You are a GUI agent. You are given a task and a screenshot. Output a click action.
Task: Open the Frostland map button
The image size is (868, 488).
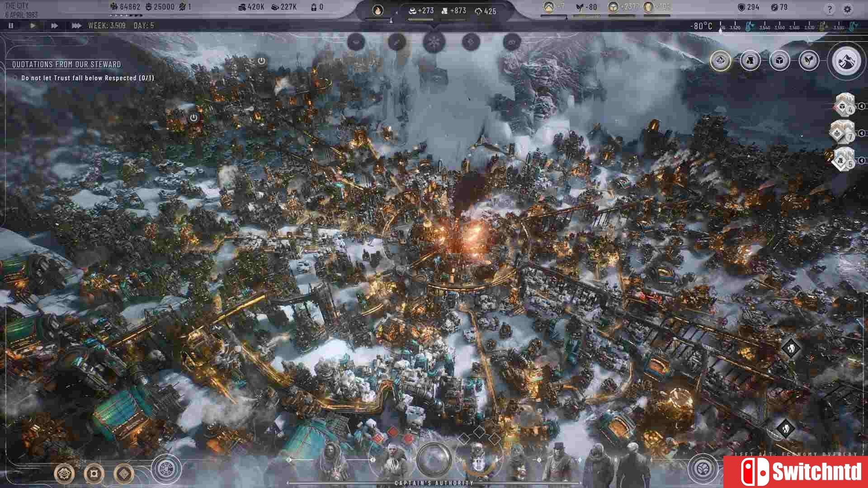click(x=846, y=61)
